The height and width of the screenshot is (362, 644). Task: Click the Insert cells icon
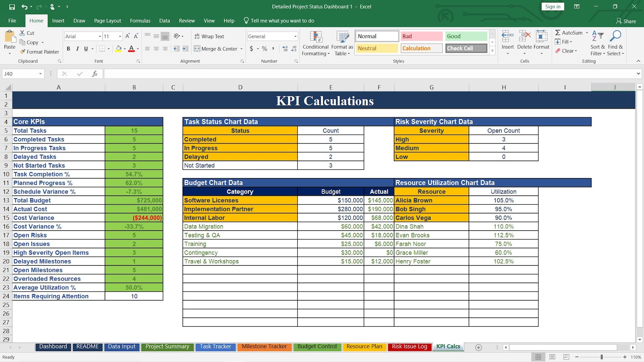(x=508, y=36)
